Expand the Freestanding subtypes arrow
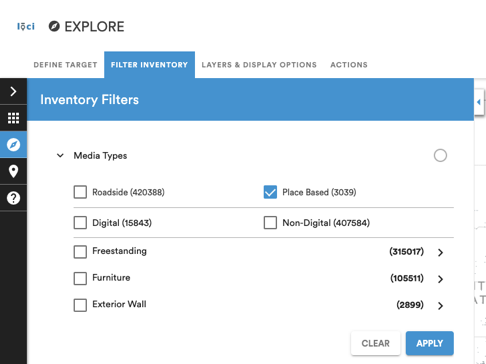Viewport: 486px width, 364px height. [440, 252]
